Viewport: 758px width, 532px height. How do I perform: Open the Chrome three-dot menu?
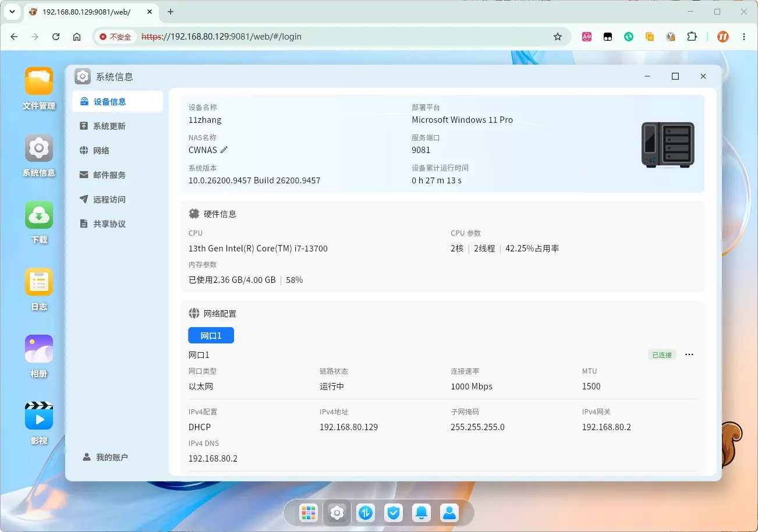[744, 37]
